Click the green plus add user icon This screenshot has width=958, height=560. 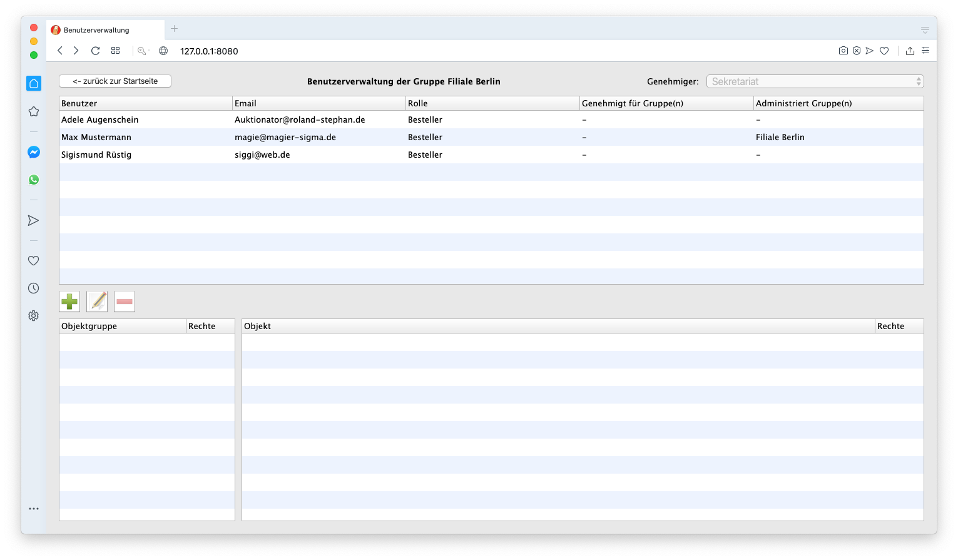[x=69, y=302]
